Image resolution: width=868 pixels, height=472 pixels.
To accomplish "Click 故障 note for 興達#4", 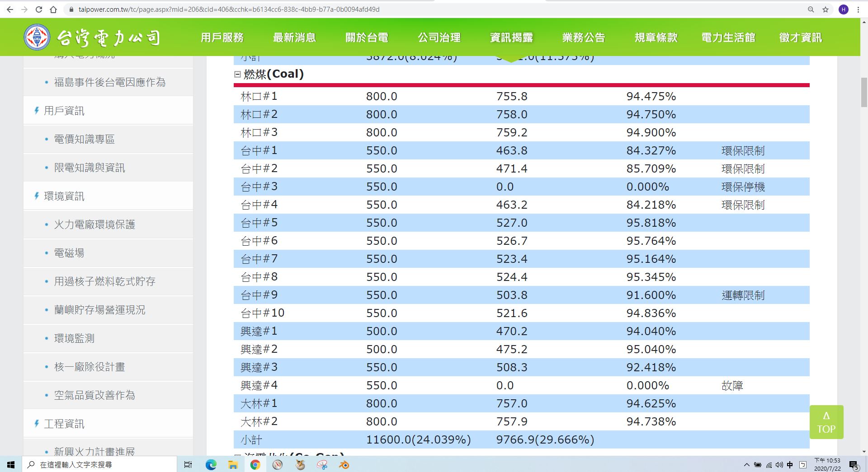I will click(x=732, y=385).
